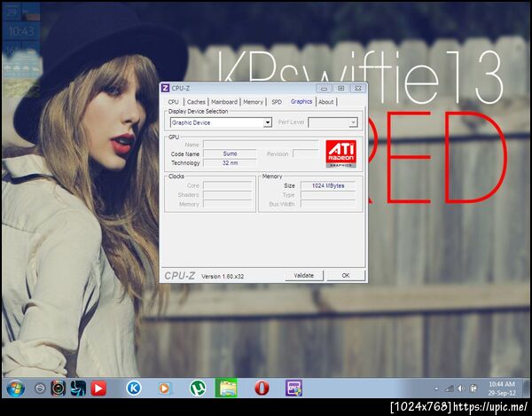This screenshot has width=532, height=416.
Task: Open the red play button app
Action: tap(98, 389)
